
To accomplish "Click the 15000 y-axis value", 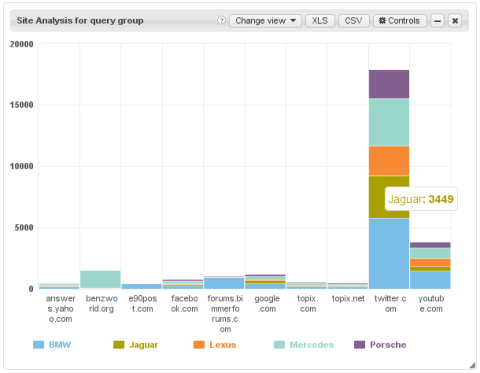I will coord(22,105).
